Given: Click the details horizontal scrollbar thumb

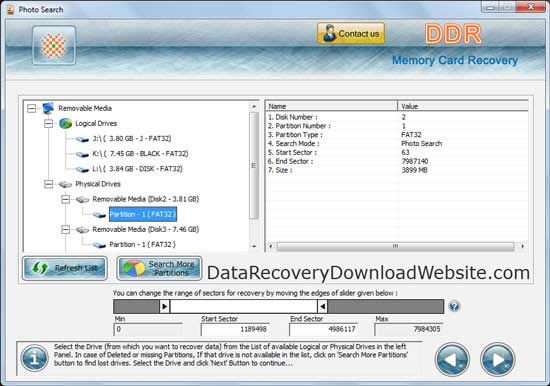Looking at the screenshot, I should coord(395,246).
